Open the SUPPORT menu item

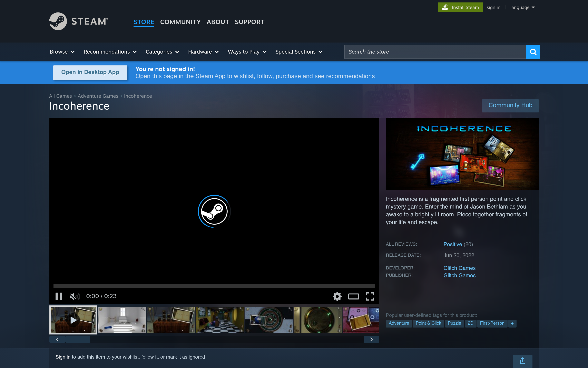point(249,22)
